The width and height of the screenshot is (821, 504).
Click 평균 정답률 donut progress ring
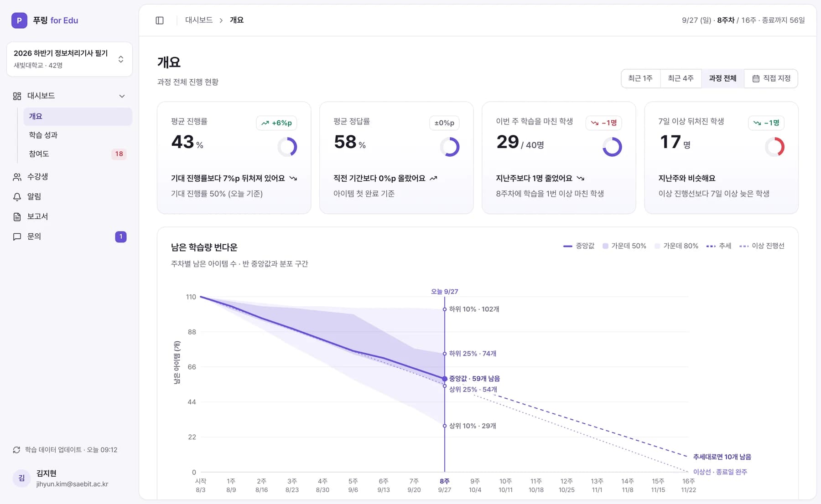[450, 147]
